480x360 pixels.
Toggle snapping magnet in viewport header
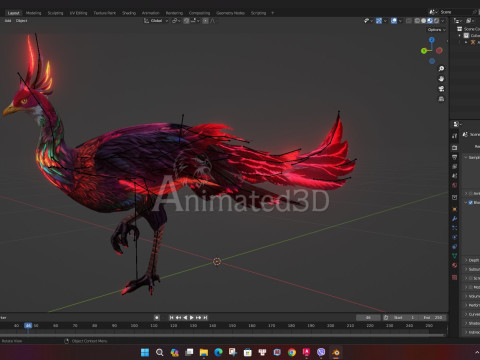(186, 21)
